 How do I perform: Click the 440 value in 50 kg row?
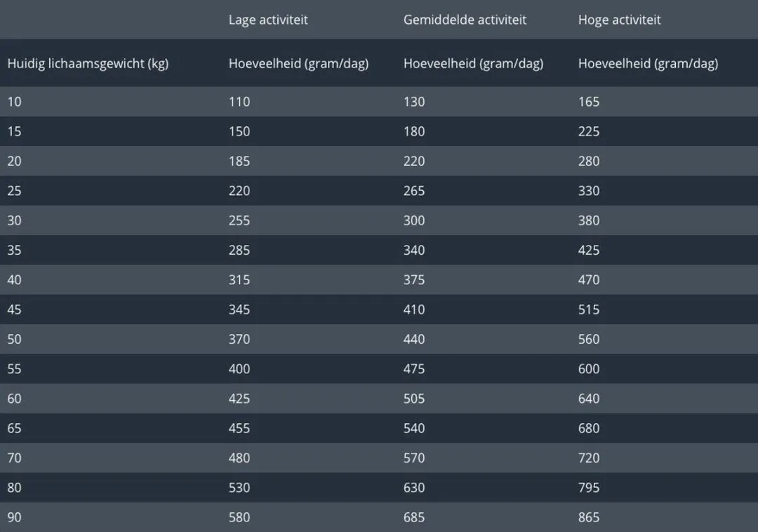click(414, 339)
